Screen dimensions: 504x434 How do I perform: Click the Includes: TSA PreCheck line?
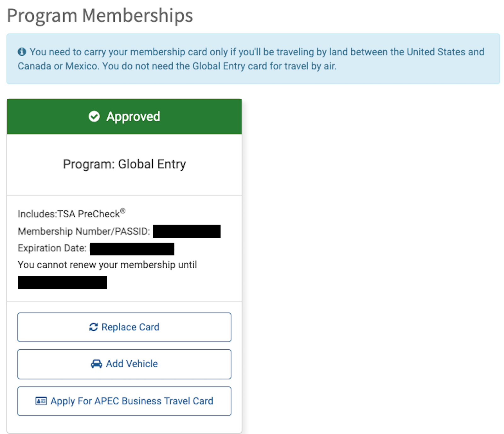[71, 214]
